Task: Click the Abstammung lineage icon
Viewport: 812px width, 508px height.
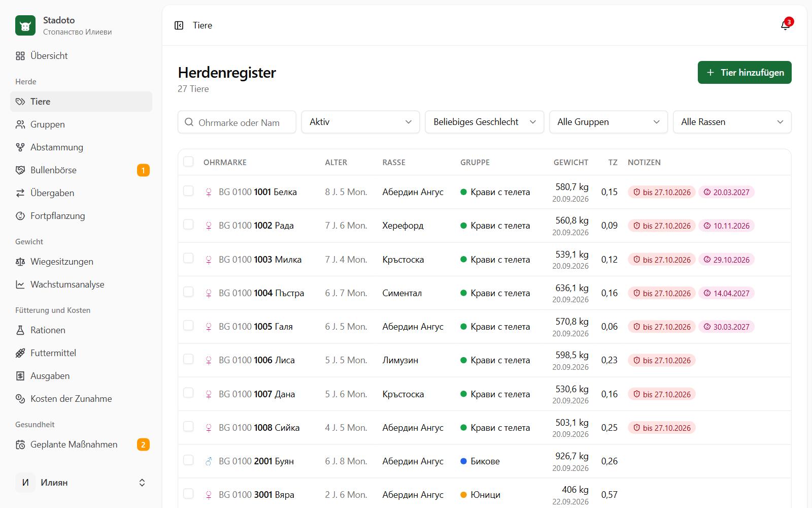Action: [x=20, y=147]
